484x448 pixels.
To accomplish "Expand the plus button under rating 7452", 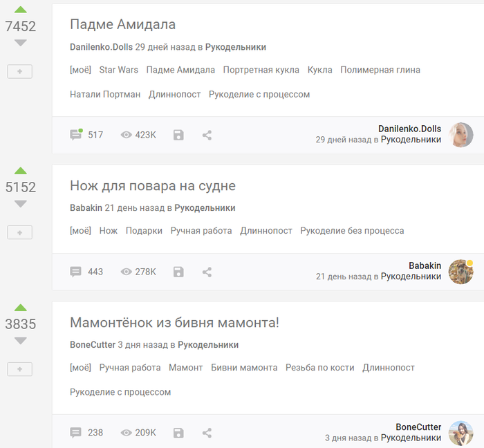I will [20, 72].
